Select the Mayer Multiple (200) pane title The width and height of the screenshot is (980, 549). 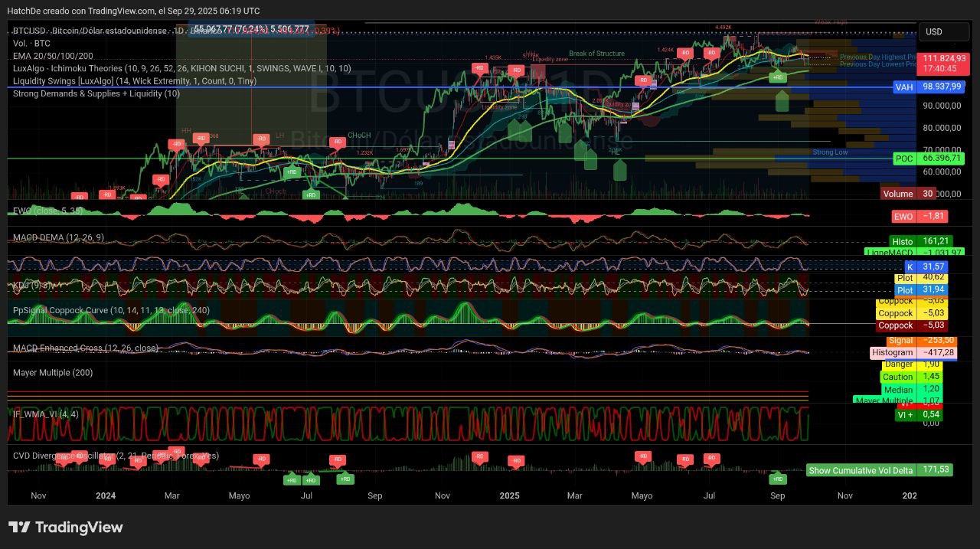pyautogui.click(x=53, y=373)
